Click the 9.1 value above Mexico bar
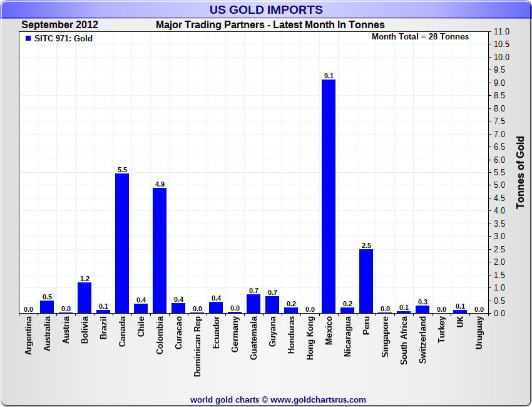The width and height of the screenshot is (532, 407). click(x=329, y=76)
